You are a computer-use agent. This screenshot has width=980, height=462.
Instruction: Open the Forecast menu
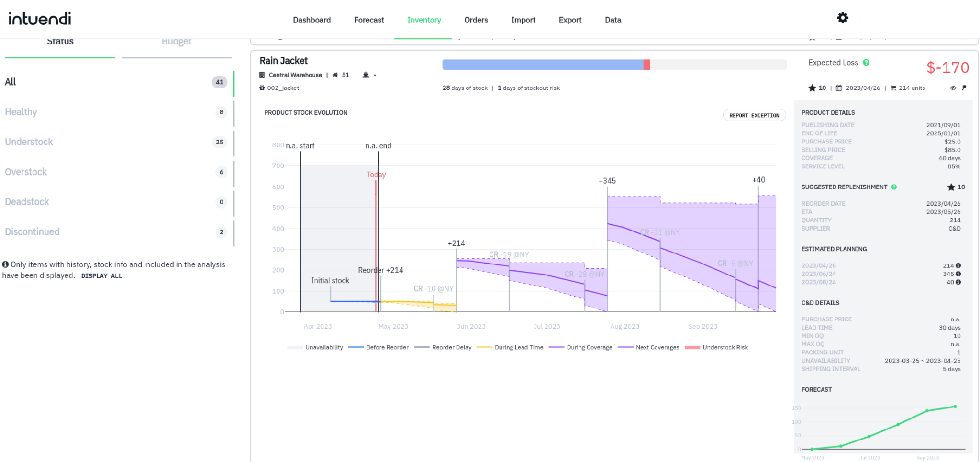[x=369, y=20]
